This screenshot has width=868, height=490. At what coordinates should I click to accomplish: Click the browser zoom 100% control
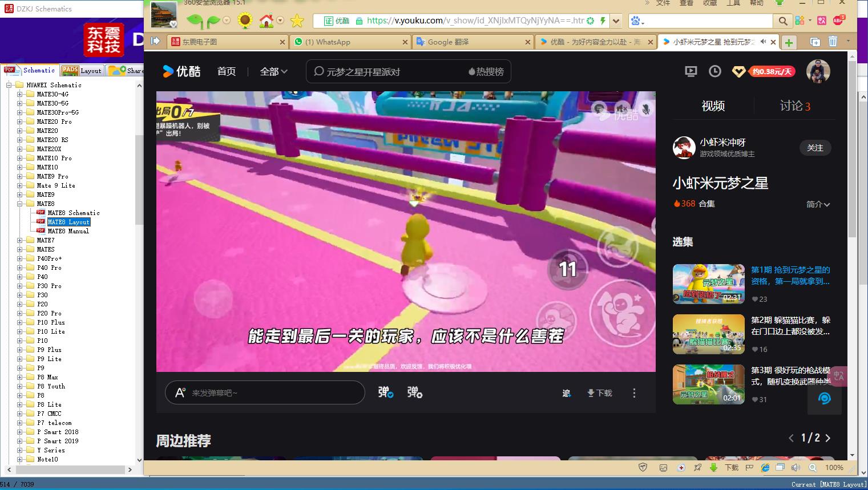tap(834, 467)
